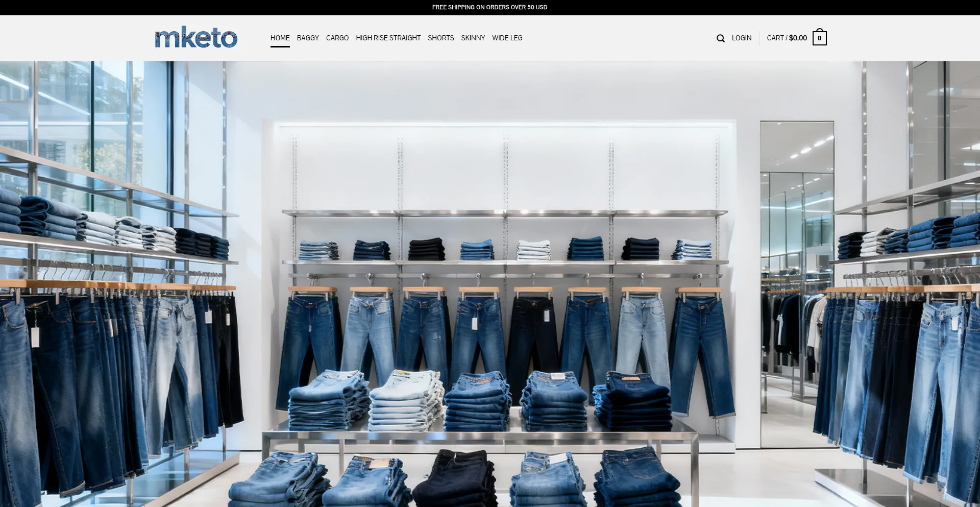Open the cart bag icon showing 0
This screenshot has width=980, height=507.
[x=819, y=38]
